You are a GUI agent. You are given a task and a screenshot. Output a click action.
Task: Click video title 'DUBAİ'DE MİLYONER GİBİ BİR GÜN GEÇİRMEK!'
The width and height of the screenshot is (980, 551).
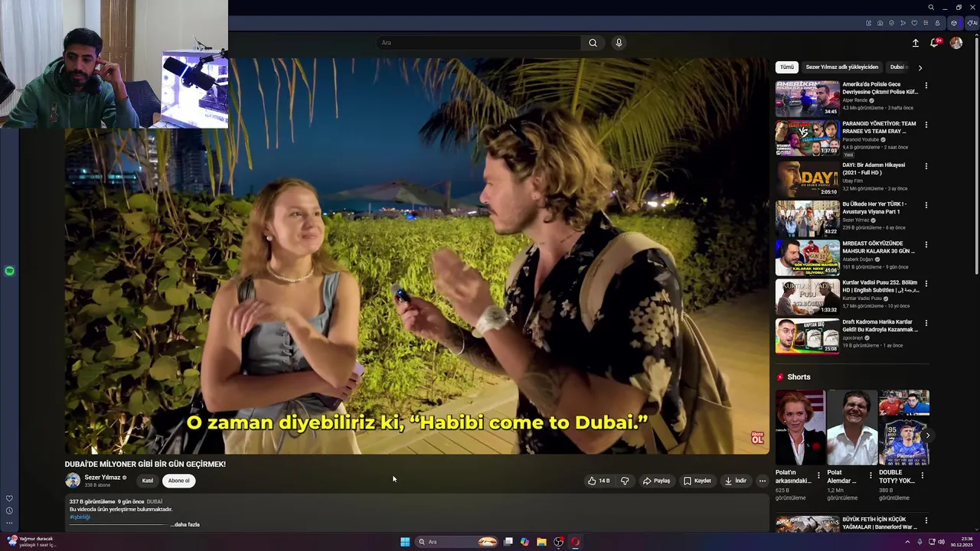pos(145,464)
